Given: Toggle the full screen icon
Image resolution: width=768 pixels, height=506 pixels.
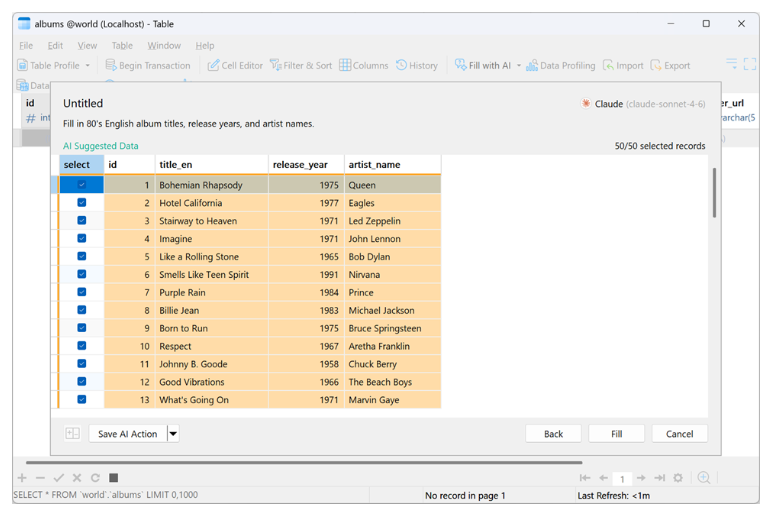Looking at the screenshot, I should 749,64.
